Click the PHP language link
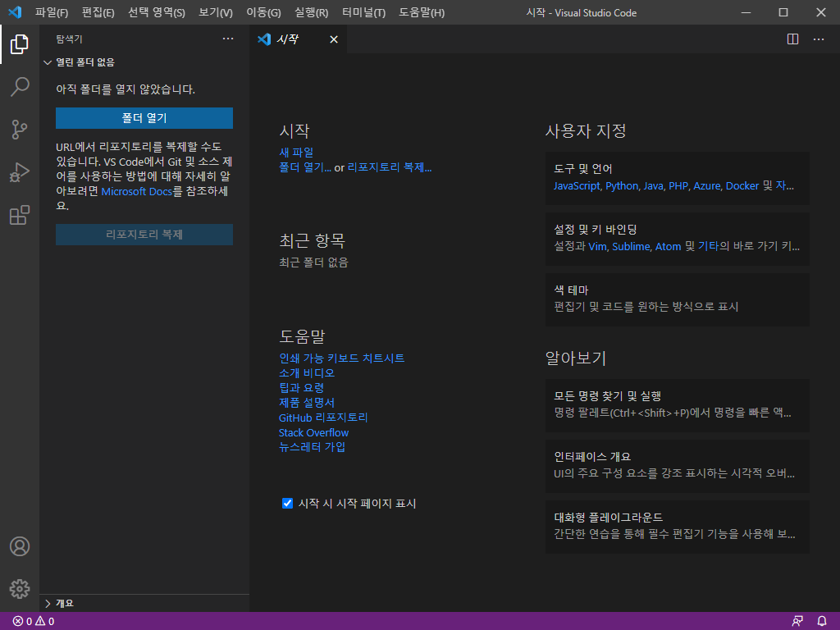 (678, 186)
